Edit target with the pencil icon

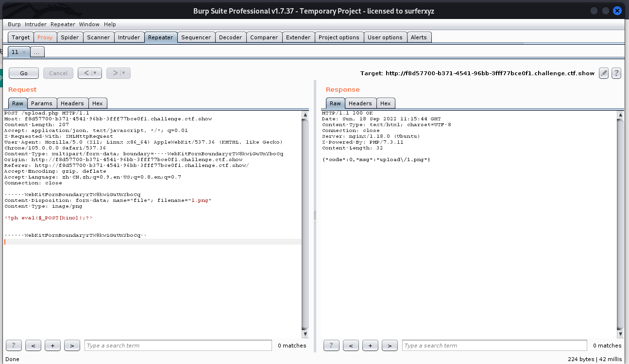(x=604, y=73)
